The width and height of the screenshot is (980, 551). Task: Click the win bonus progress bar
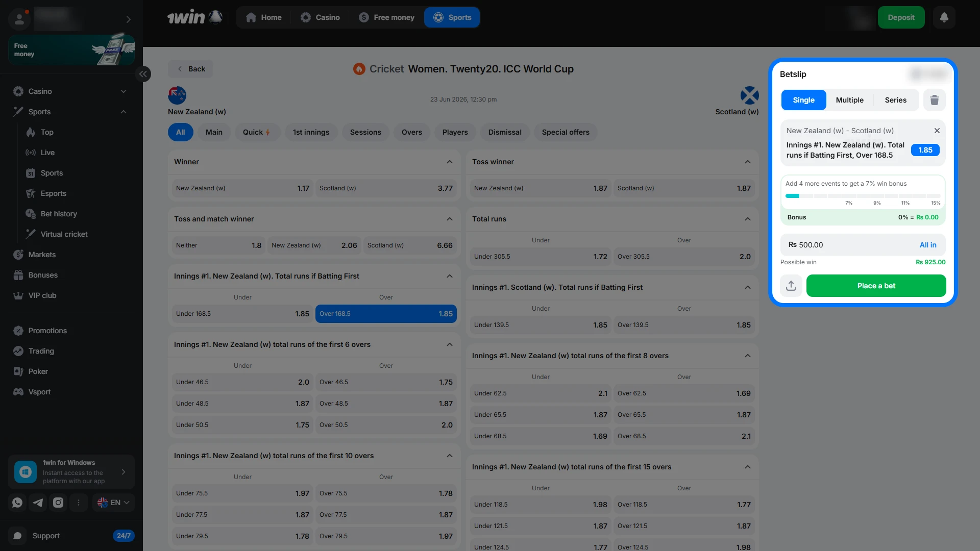(863, 196)
